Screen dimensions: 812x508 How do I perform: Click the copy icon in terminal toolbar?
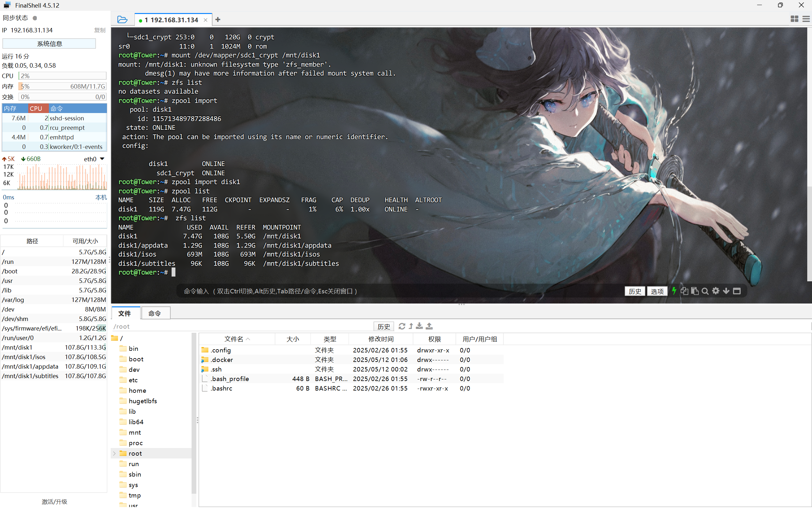click(x=684, y=291)
